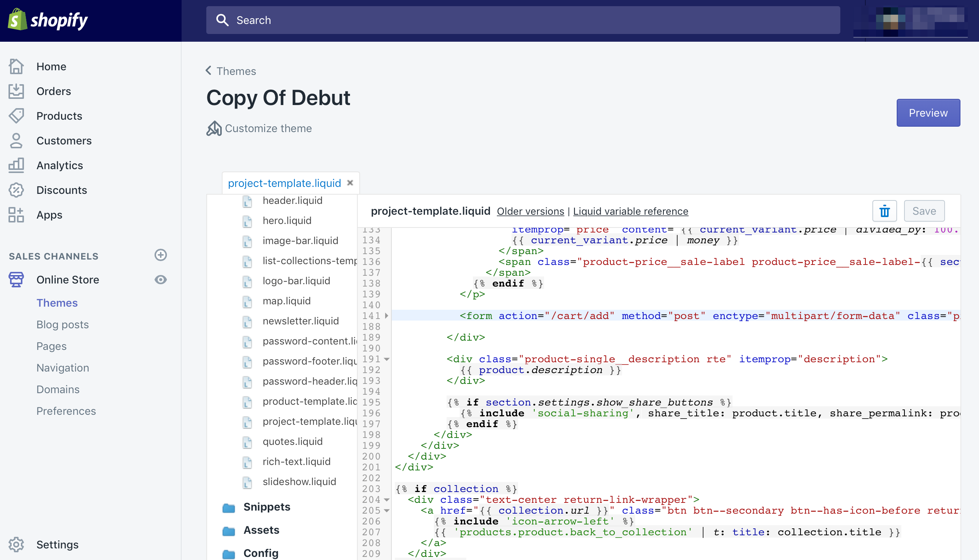
Task: Open image-bar.liquid file
Action: 300,241
